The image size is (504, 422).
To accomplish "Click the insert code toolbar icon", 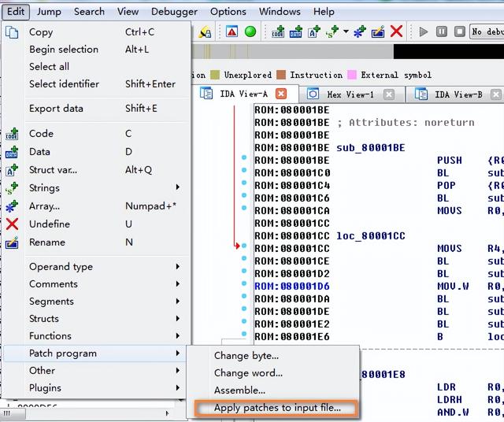I will pos(278,31).
